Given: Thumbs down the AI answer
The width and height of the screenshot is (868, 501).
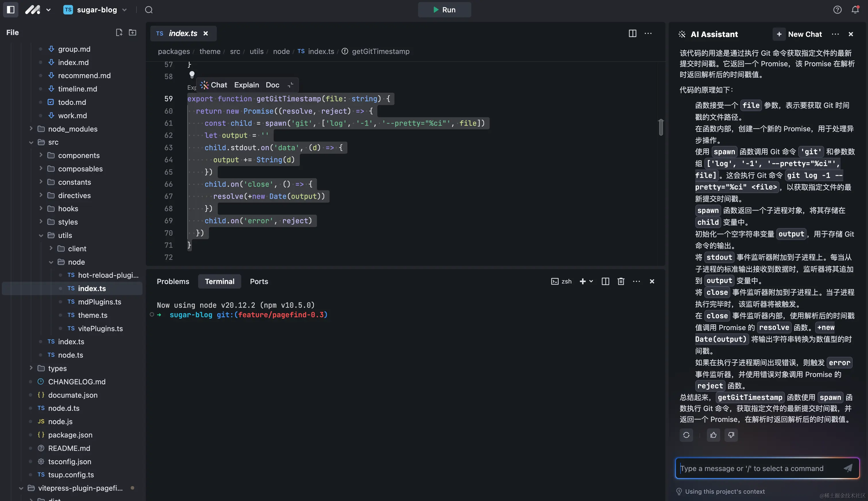Looking at the screenshot, I should point(731,435).
